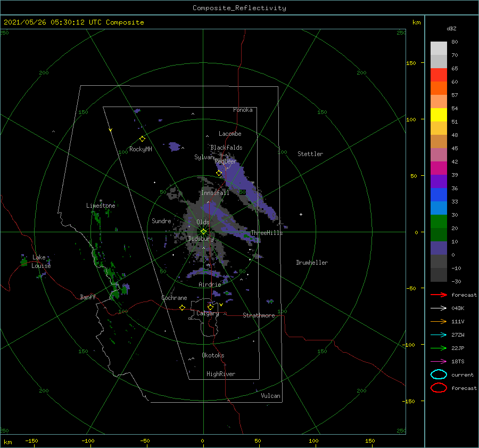The image size is (479, 448).
Task: Click the cyan current ellipse icon
Action: point(439,374)
